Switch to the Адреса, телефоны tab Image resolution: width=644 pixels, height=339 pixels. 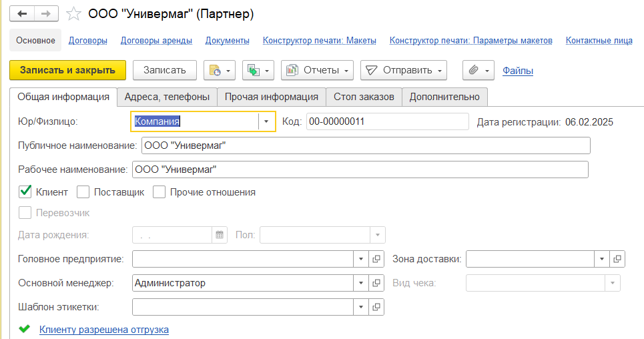pos(168,97)
